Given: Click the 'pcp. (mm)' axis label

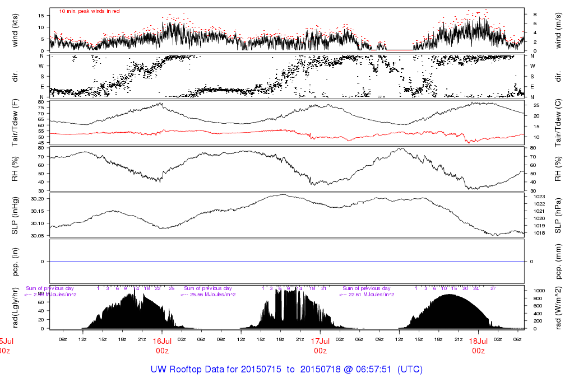Looking at the screenshot, I should point(558,262).
